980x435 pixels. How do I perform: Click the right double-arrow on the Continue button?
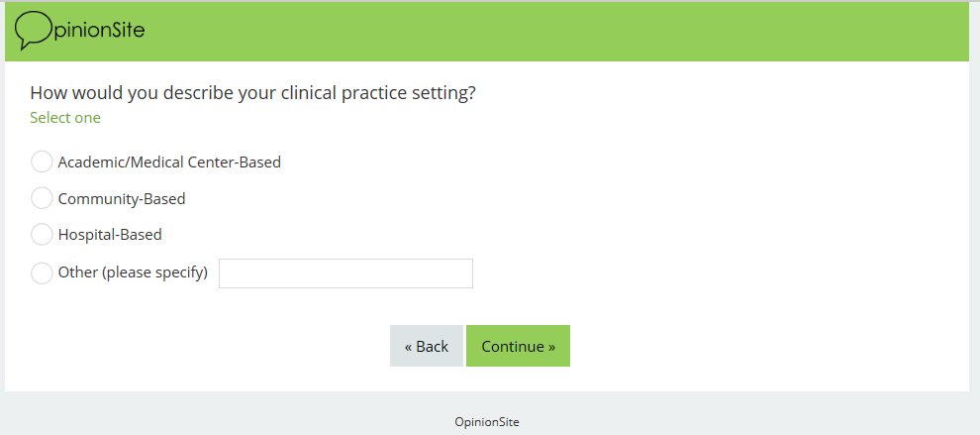click(x=550, y=347)
